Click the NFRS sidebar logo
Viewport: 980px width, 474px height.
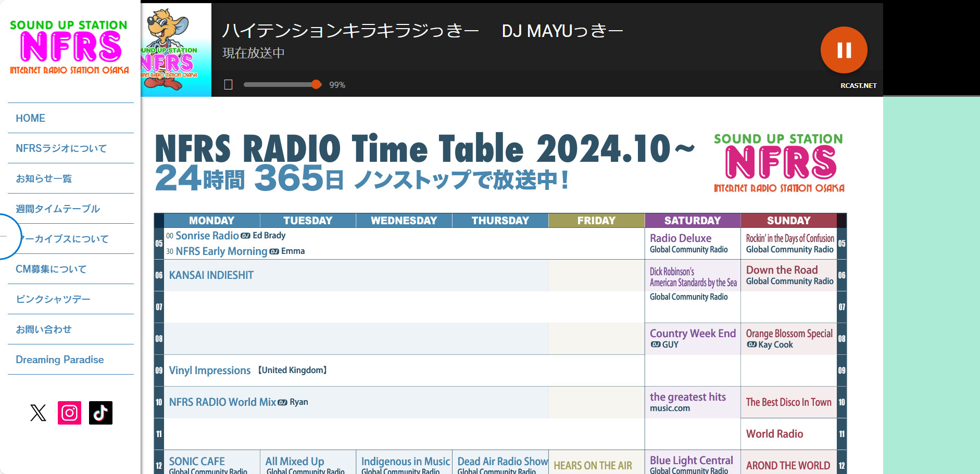69,48
